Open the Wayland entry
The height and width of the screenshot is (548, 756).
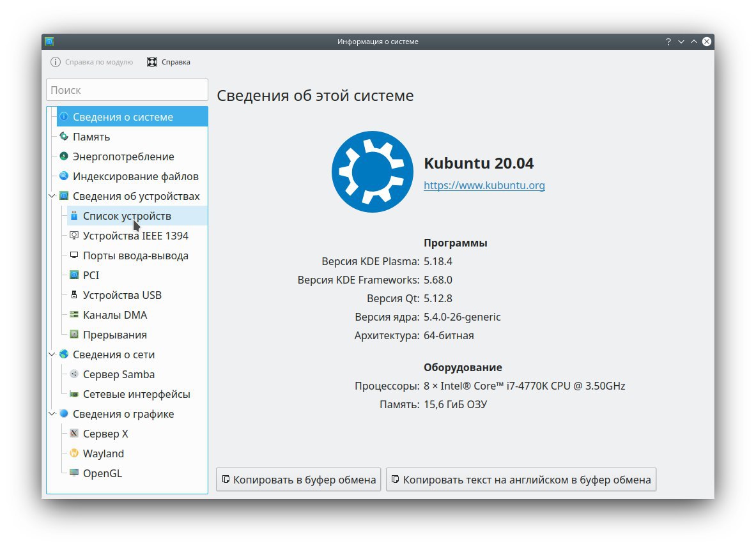(137, 453)
